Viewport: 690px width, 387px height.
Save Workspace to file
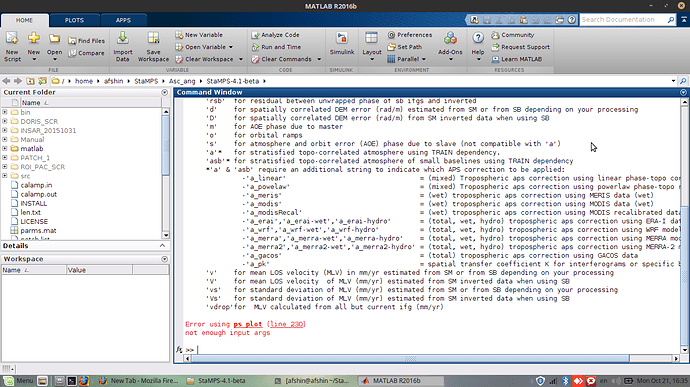[153, 46]
